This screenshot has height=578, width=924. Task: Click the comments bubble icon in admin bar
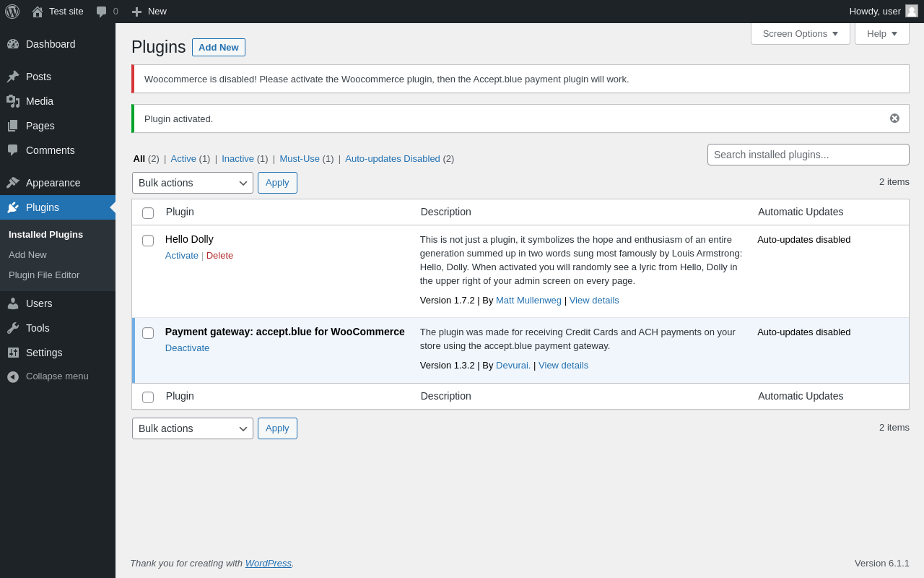click(102, 12)
